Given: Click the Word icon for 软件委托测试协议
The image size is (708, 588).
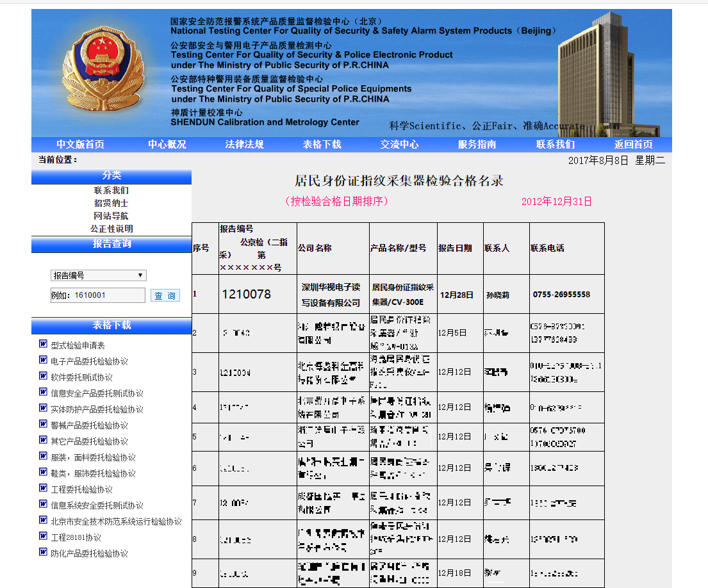Looking at the screenshot, I should pos(43,377).
